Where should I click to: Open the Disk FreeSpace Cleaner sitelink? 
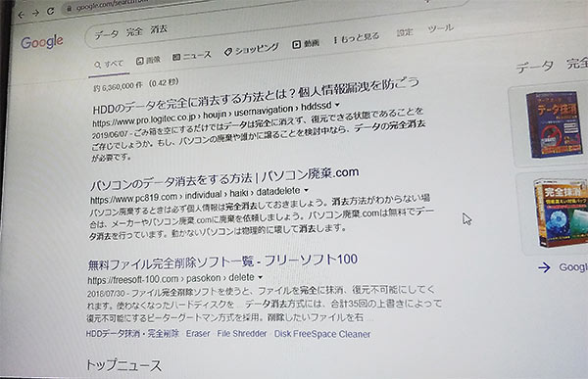322,334
